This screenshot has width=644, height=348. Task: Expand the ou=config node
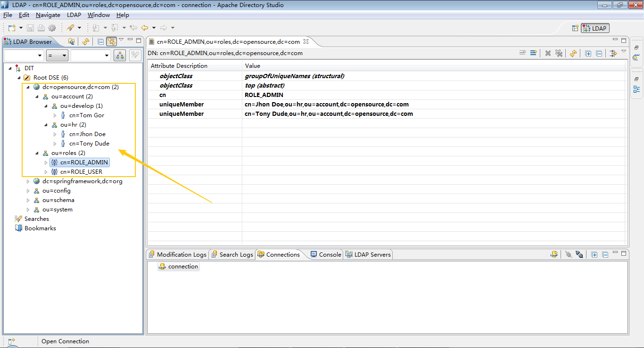click(x=28, y=191)
